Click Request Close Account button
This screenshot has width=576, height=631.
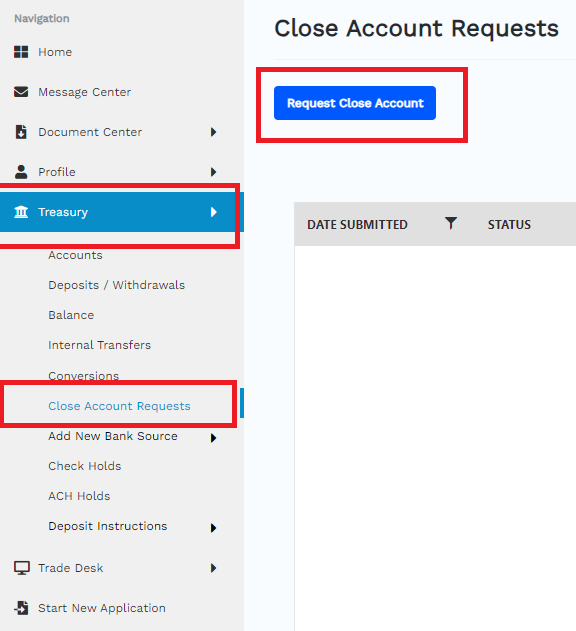355,103
